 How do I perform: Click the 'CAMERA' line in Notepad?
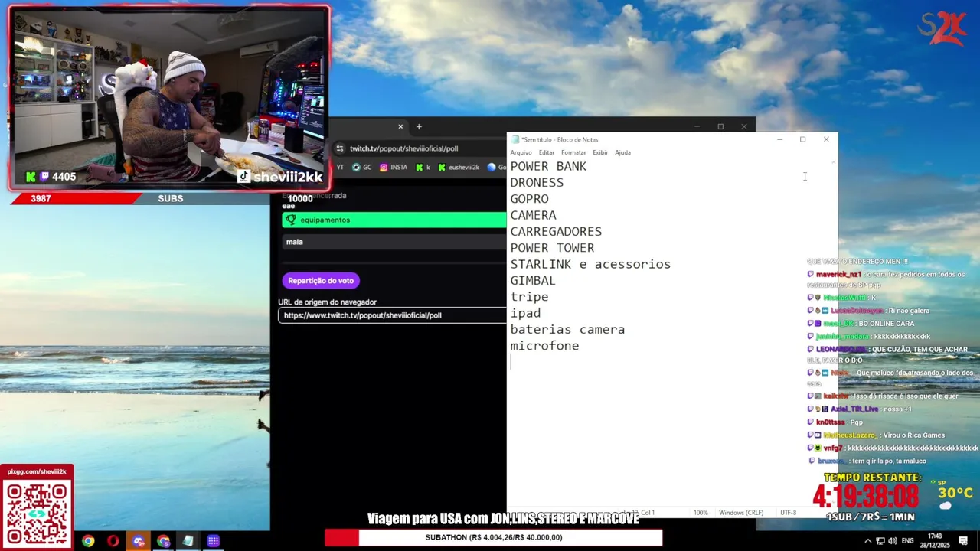(533, 215)
